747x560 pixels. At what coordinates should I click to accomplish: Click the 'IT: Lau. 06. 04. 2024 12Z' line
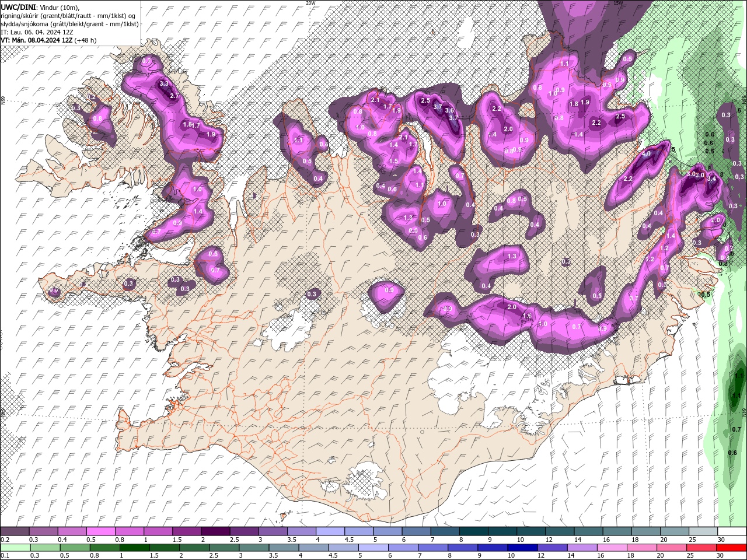point(37,32)
